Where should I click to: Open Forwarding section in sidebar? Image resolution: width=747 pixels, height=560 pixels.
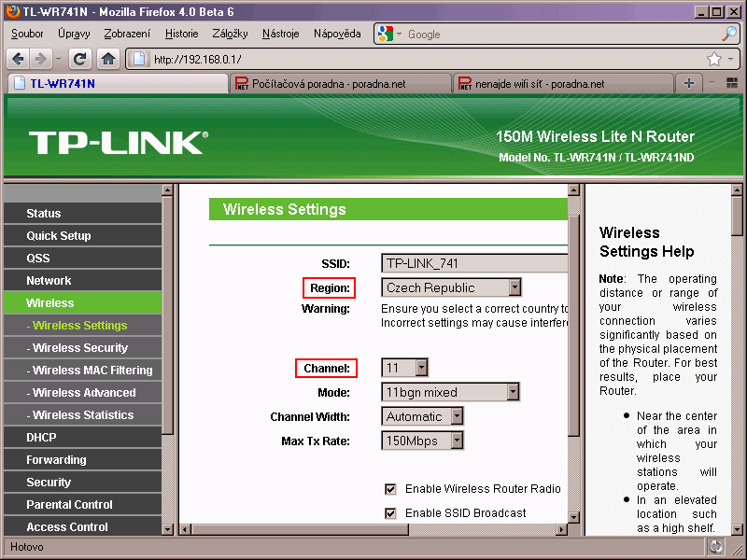82,459
